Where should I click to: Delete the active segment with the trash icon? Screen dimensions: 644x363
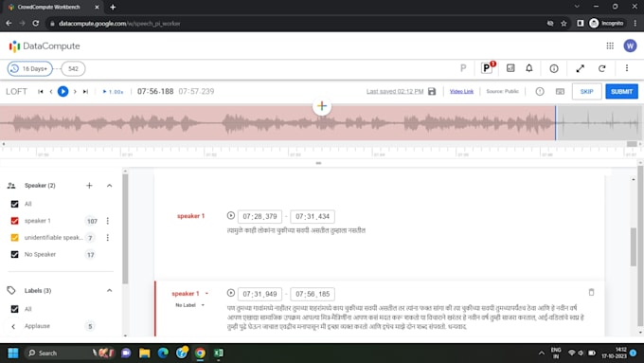coord(591,292)
